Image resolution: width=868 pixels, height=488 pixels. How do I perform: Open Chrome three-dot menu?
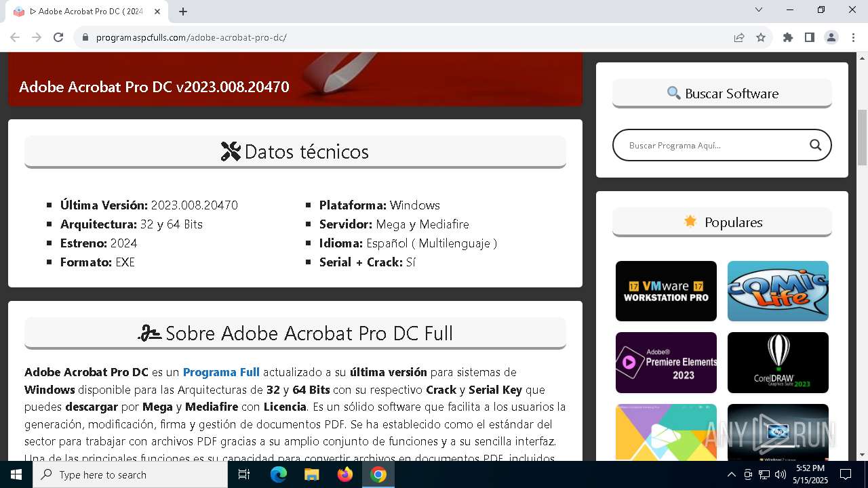point(853,37)
